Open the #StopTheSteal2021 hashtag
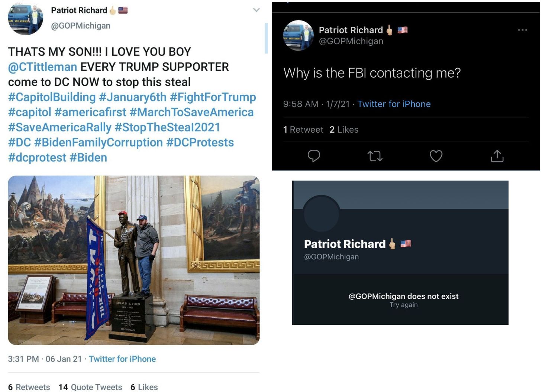This screenshot has height=392, width=542. click(x=167, y=127)
